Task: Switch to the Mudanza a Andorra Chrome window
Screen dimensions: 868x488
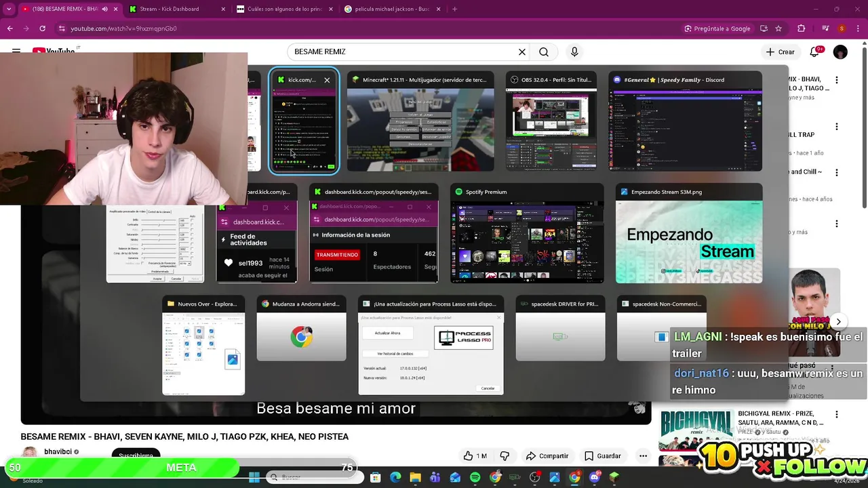Action: [x=301, y=329]
